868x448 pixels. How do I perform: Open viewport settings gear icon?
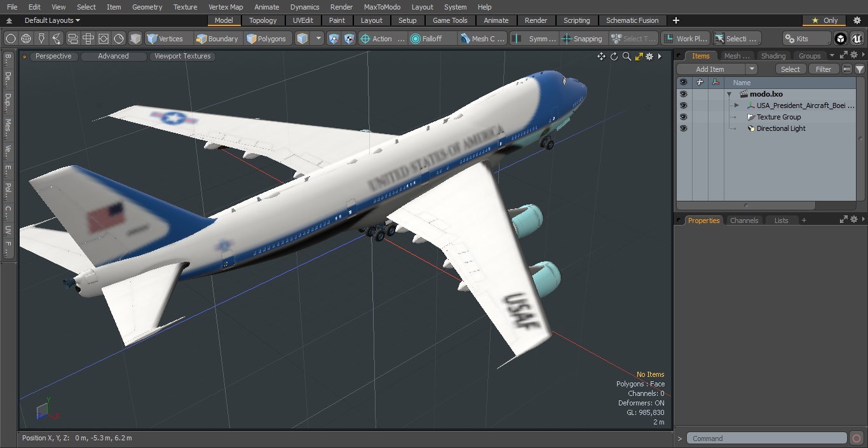click(649, 57)
